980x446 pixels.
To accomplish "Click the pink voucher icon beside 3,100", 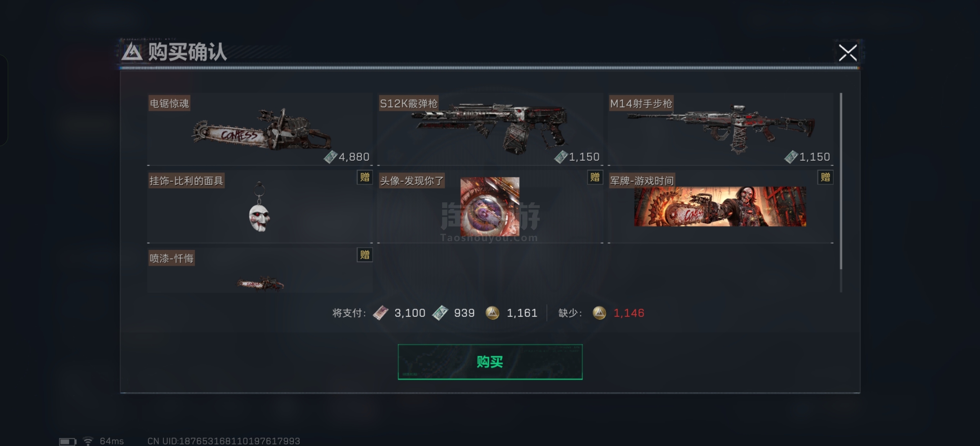I will coord(381,313).
